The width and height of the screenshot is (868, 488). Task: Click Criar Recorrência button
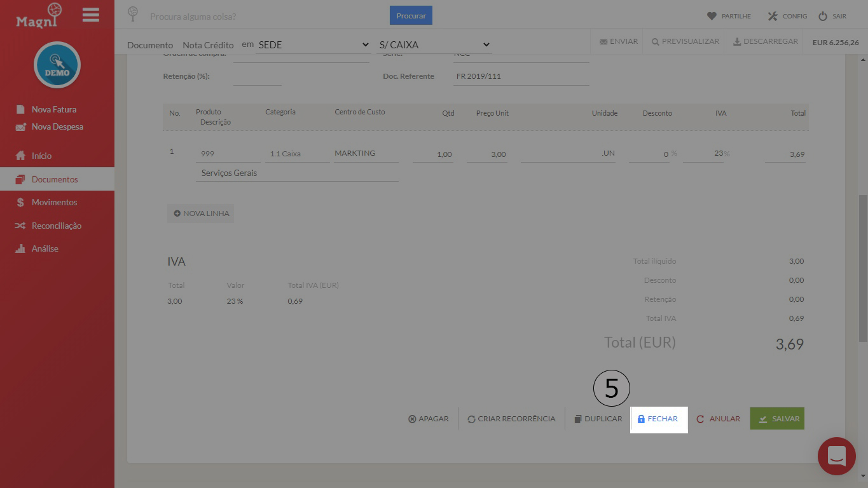[x=511, y=419]
